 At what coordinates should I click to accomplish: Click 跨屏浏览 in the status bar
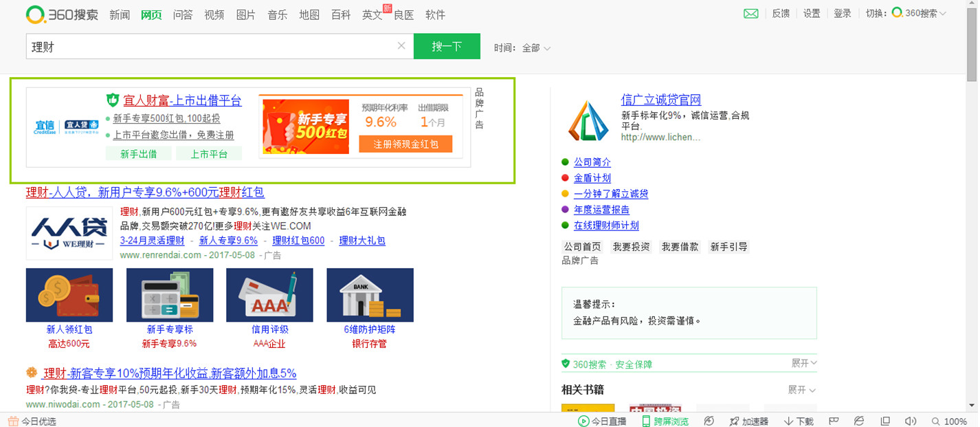665,421
